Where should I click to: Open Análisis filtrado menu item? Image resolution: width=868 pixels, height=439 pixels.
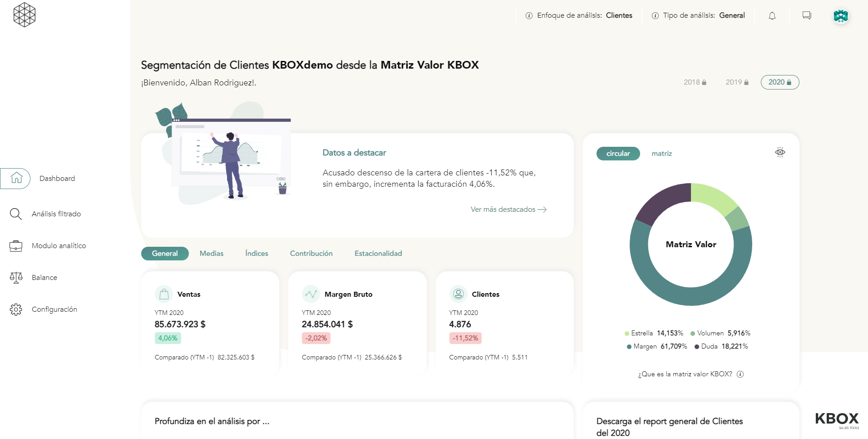[x=56, y=214]
